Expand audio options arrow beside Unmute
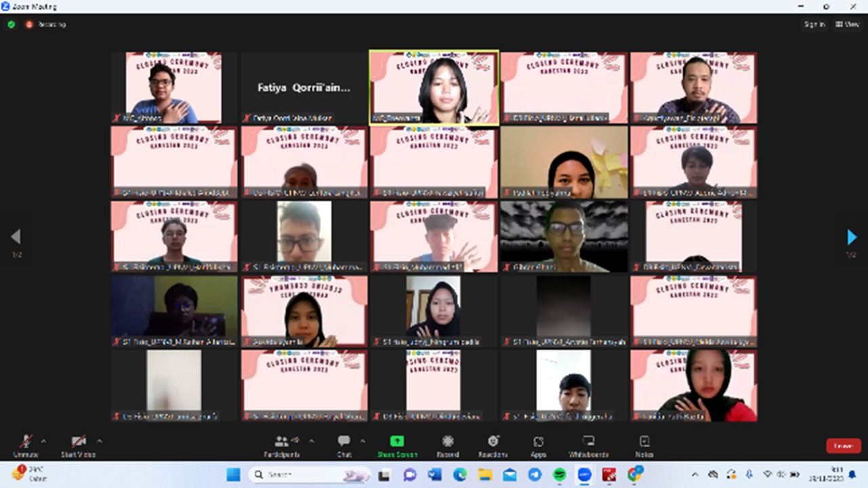Viewport: 868px width, 488px height. (x=43, y=441)
